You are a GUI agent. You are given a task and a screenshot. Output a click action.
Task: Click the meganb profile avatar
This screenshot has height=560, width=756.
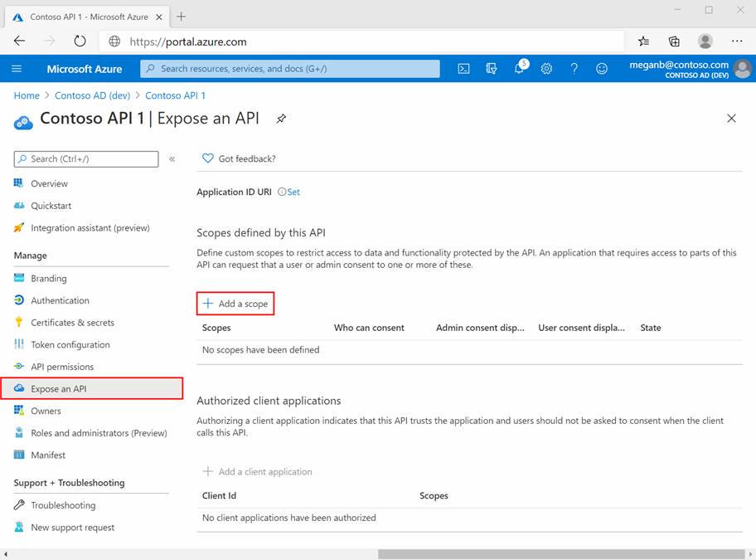coord(743,69)
